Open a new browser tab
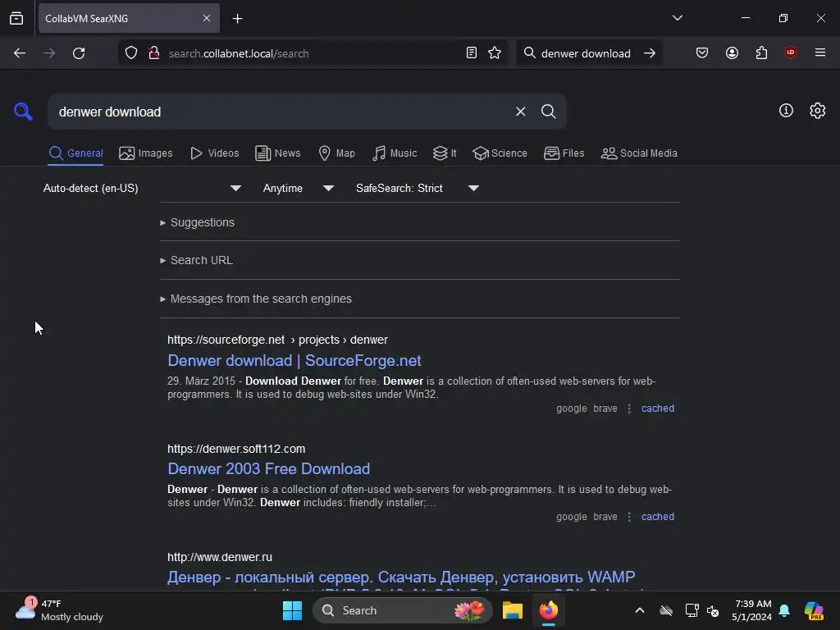The width and height of the screenshot is (840, 630). click(x=237, y=19)
